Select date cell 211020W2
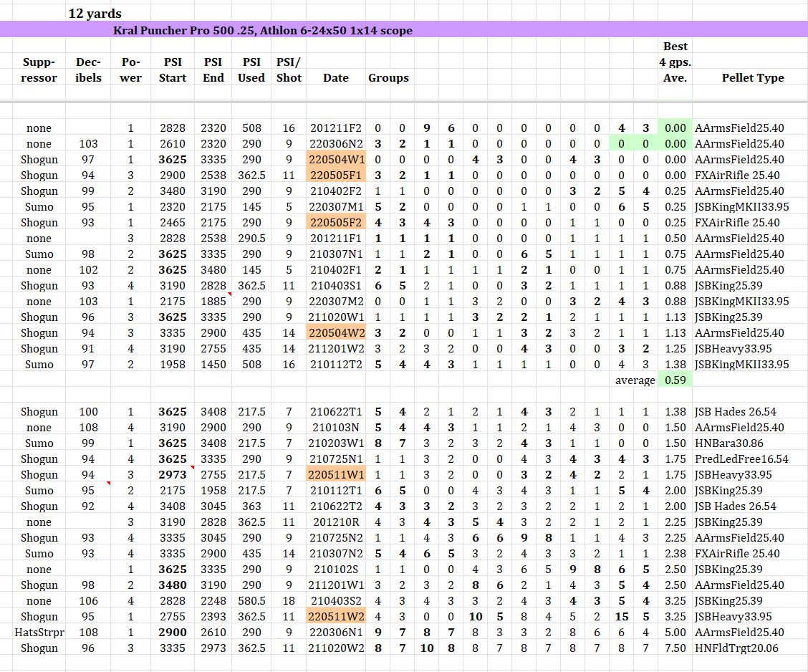 pyautogui.click(x=336, y=648)
